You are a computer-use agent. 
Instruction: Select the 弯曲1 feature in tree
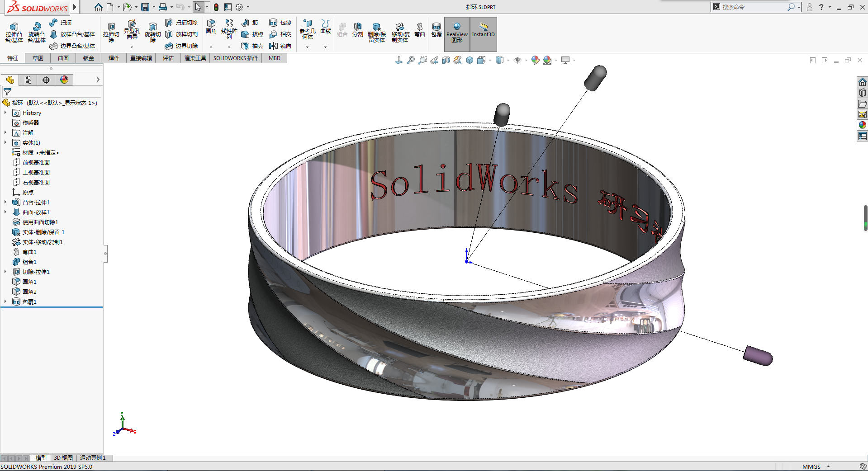tap(24, 252)
